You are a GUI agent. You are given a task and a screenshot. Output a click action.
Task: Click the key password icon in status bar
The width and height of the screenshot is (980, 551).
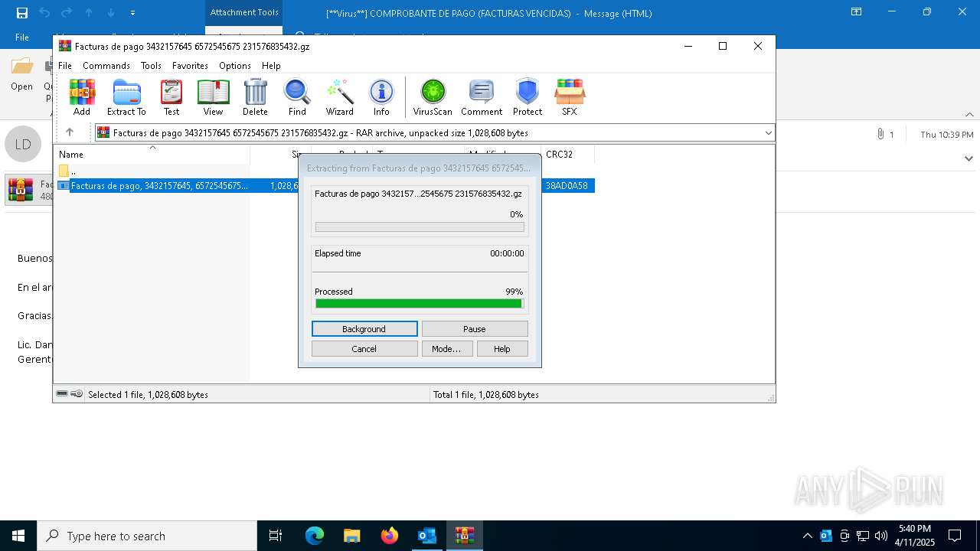tap(77, 394)
